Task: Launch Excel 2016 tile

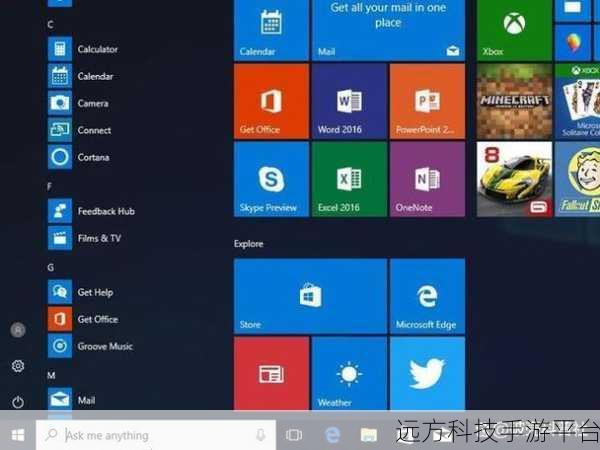Action: pyautogui.click(x=349, y=179)
